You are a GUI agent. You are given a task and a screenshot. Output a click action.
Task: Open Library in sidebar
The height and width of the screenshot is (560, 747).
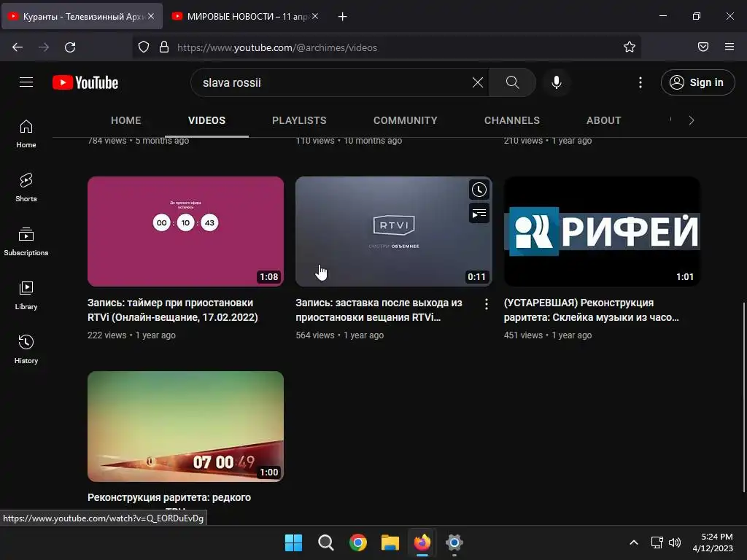coord(26,296)
